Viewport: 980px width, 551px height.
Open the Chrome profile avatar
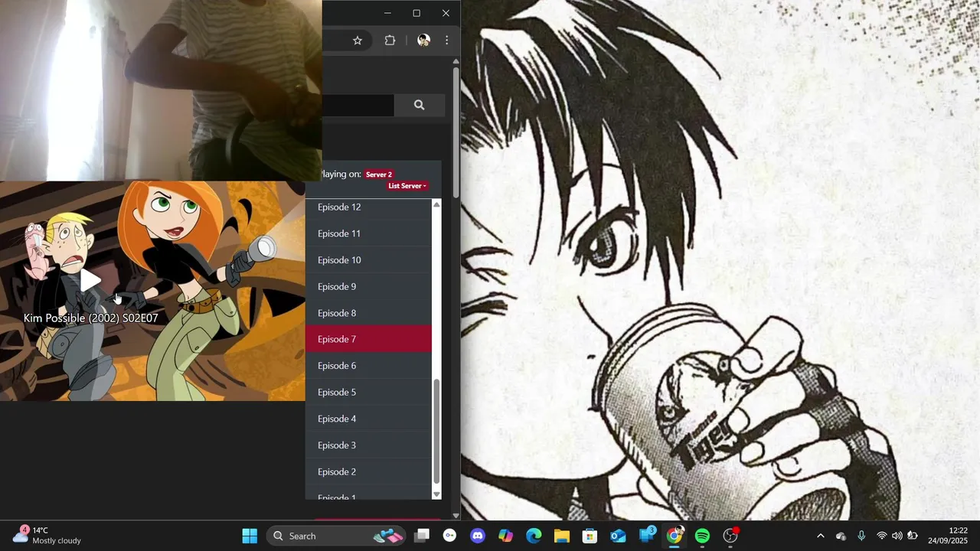coord(423,41)
